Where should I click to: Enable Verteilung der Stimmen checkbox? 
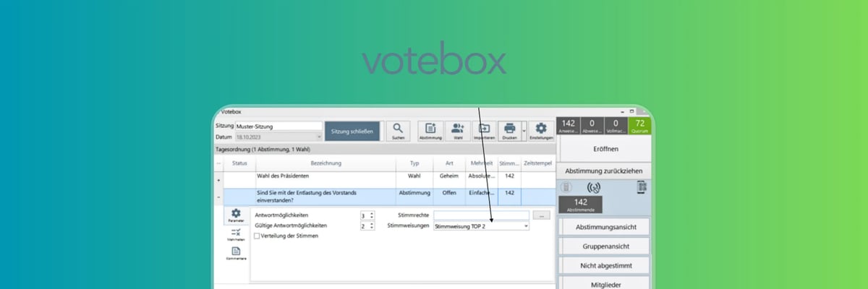click(258, 236)
